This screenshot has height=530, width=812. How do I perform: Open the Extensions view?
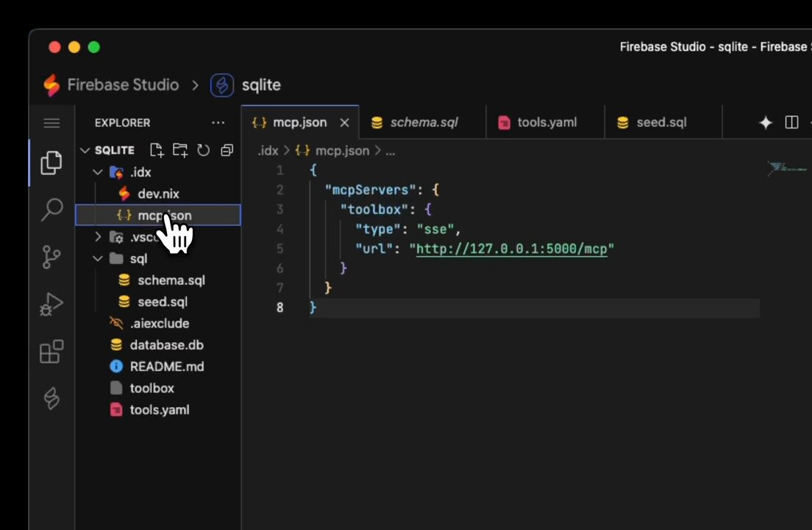click(51, 352)
